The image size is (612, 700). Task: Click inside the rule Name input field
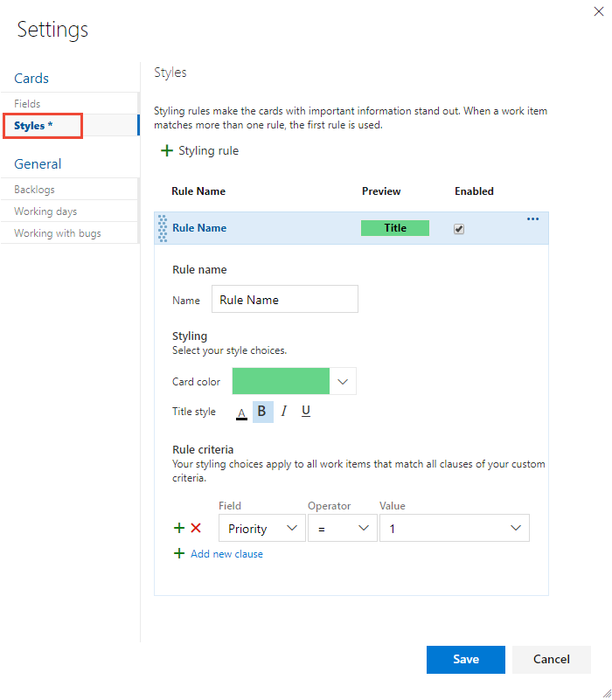[x=284, y=299]
